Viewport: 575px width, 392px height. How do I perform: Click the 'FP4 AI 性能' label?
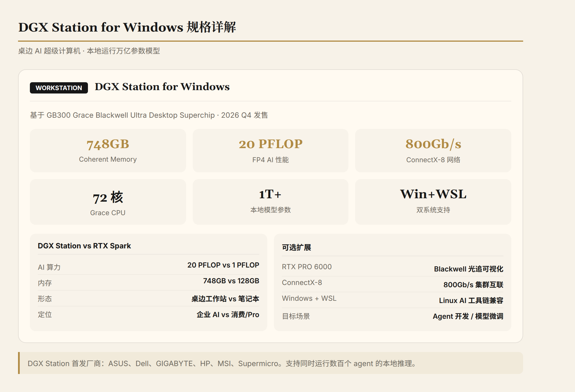click(271, 160)
